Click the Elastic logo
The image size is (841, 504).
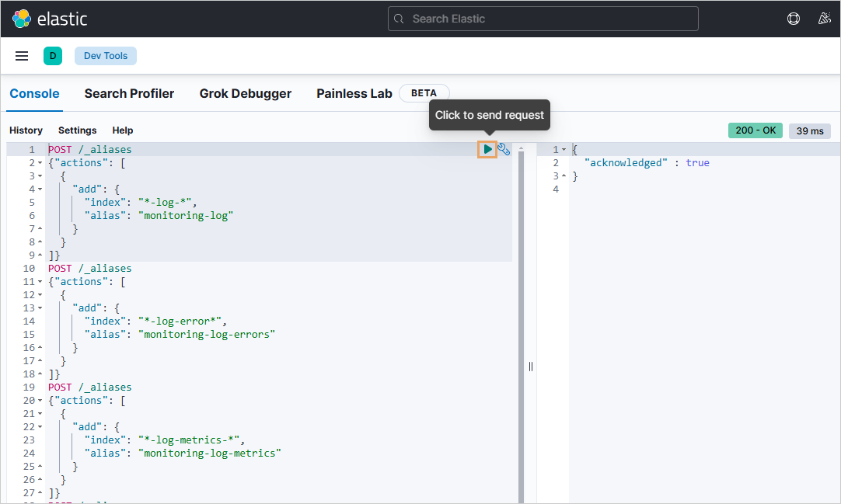49,19
